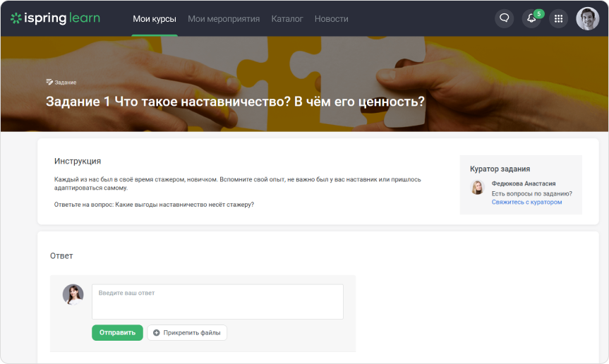Screen dimensions: 609x364
Task: Click the curator name Федюкова Анастасия
Action: [524, 183]
